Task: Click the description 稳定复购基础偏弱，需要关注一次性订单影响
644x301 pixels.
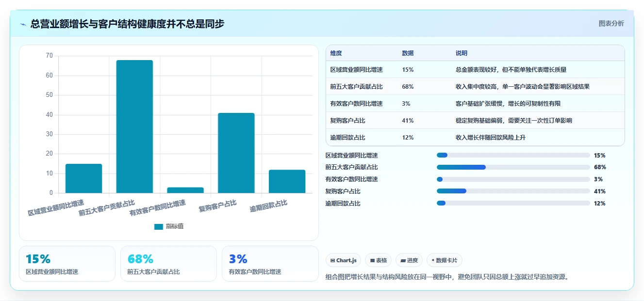Action: 513,121
